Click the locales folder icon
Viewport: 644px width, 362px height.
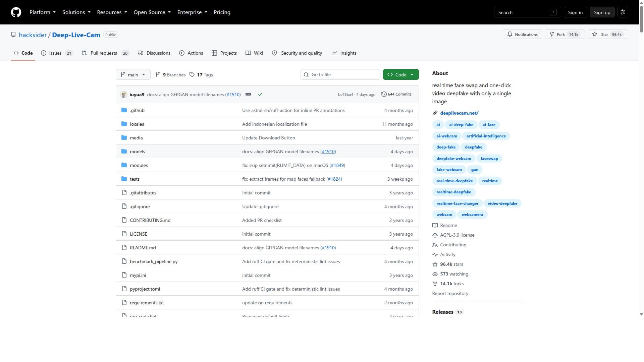click(124, 124)
